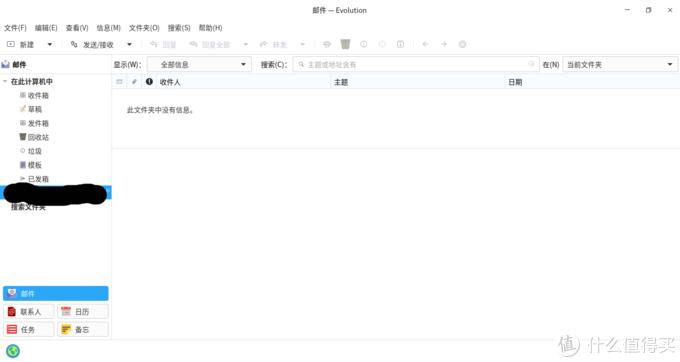Select the 草稿 drafts folder
The width and height of the screenshot is (680, 362).
click(x=31, y=109)
